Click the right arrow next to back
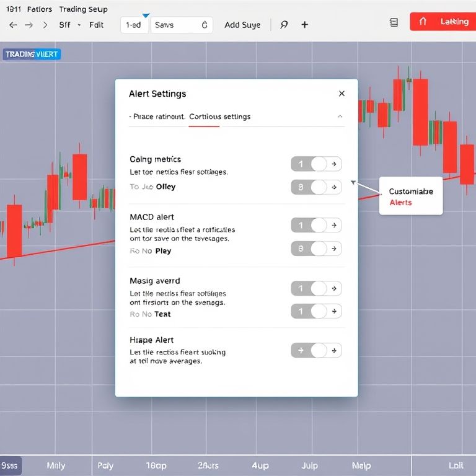The height and width of the screenshot is (476, 476). (29, 25)
